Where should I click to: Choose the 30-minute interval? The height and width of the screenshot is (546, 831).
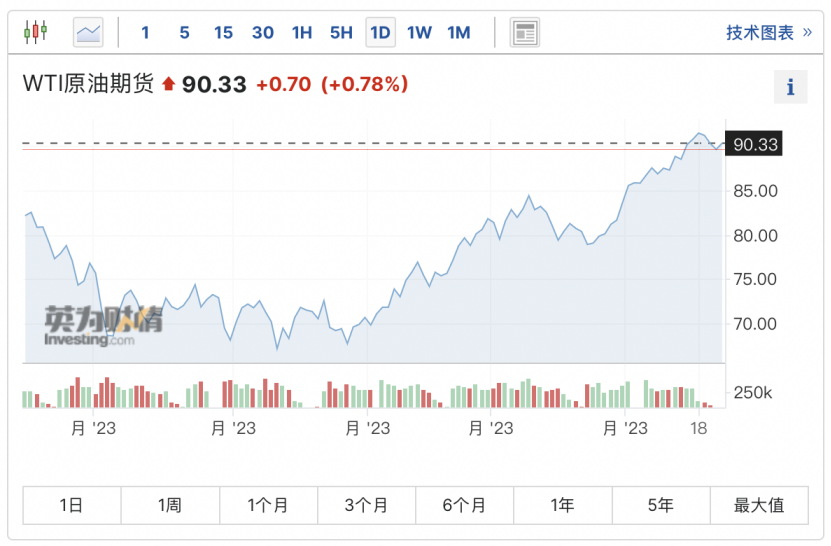pyautogui.click(x=263, y=32)
